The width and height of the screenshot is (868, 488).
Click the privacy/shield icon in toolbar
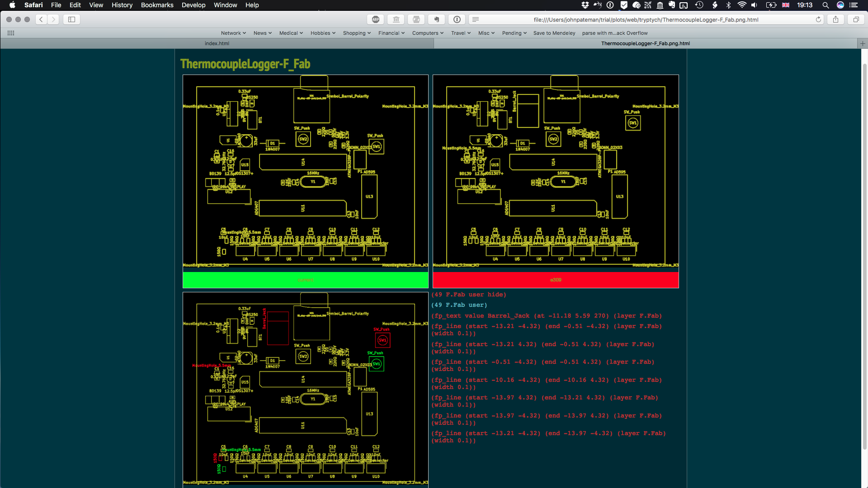coord(623,5)
